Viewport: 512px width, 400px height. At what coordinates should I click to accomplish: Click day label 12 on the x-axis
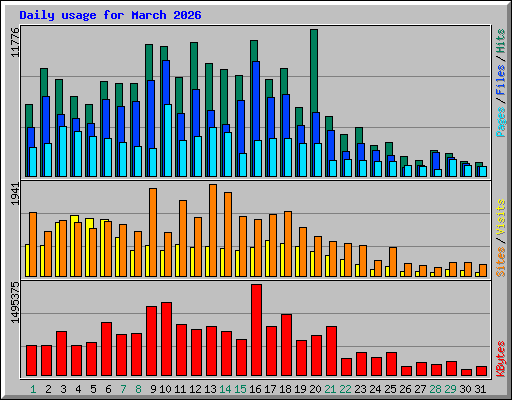coord(195,389)
